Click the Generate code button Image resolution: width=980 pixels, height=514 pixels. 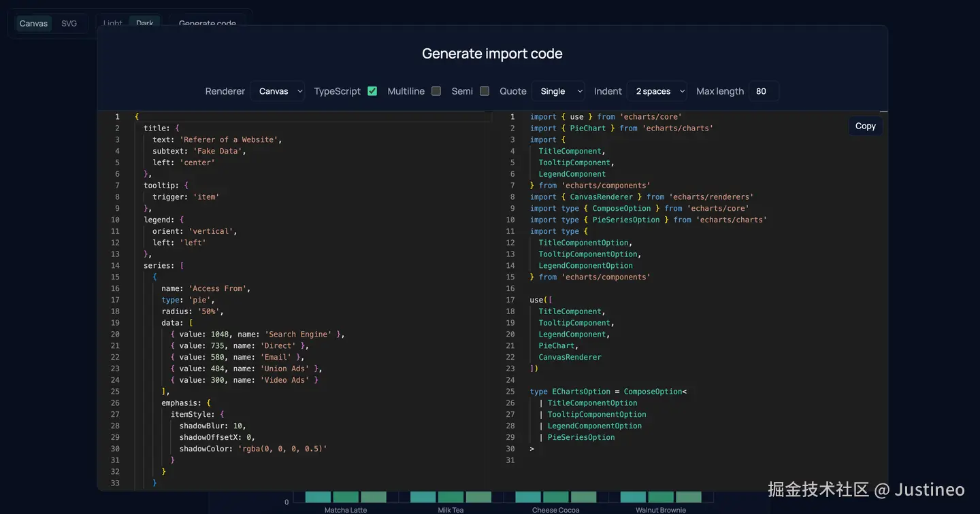pos(208,23)
